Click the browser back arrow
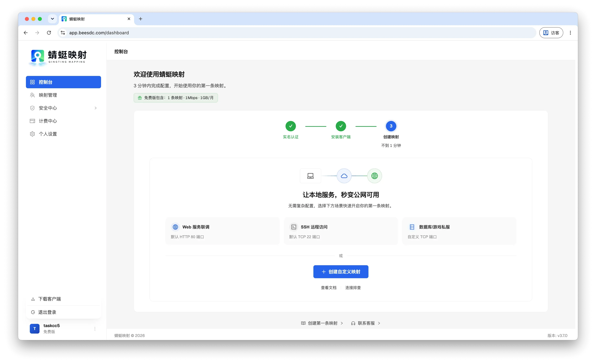596x364 pixels. (26, 33)
